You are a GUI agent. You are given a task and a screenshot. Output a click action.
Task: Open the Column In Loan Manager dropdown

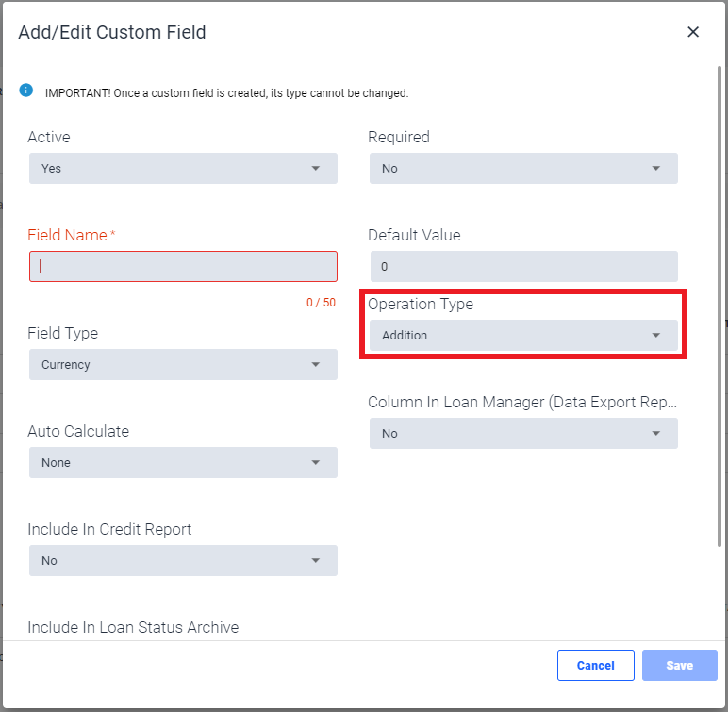pyautogui.click(x=523, y=433)
